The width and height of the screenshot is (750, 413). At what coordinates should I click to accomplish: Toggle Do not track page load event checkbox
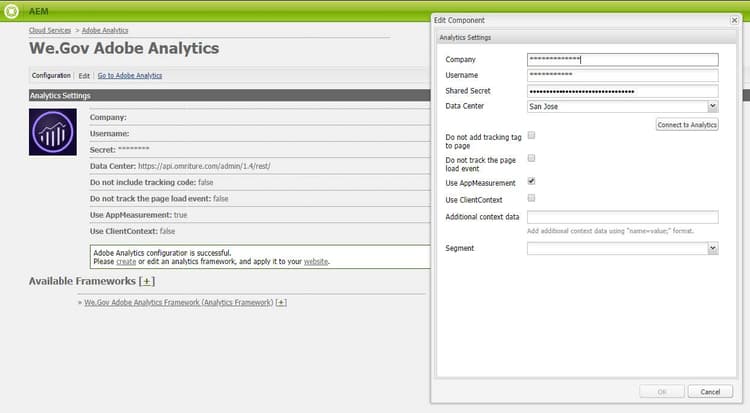531,158
